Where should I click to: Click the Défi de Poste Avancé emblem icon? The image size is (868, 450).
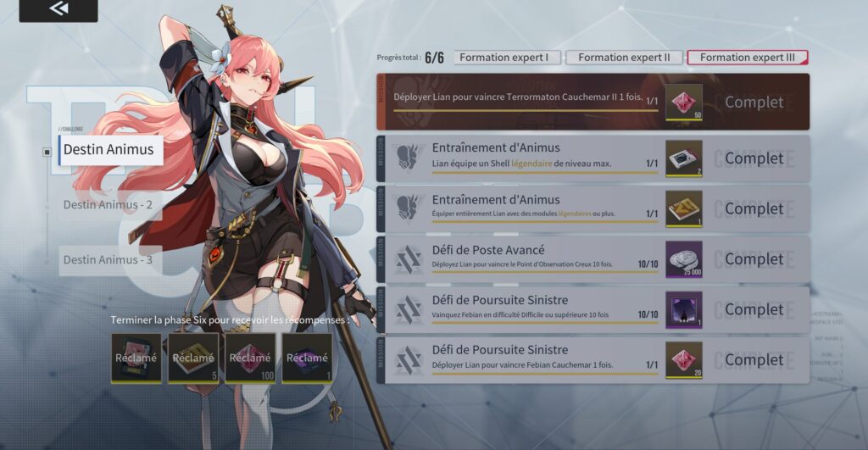coord(409,259)
